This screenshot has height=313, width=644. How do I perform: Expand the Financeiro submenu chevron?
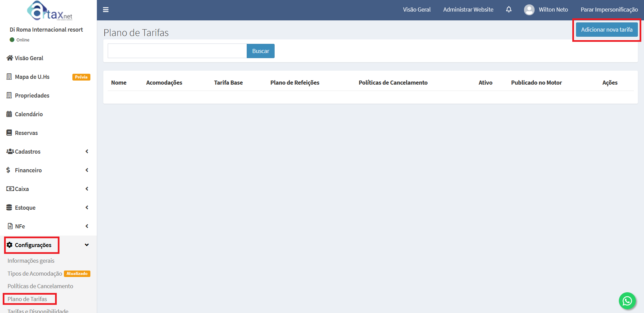point(87,170)
